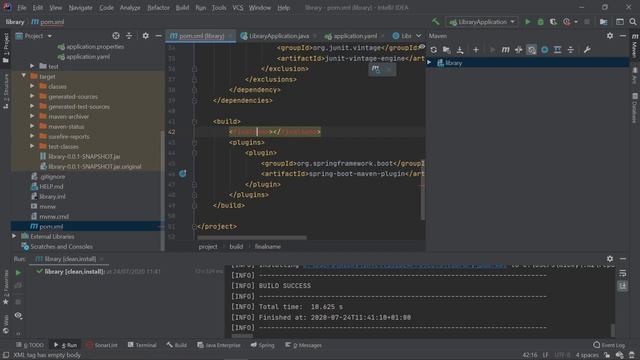Open Search Everywhere magnifier at top right

pos(632,22)
